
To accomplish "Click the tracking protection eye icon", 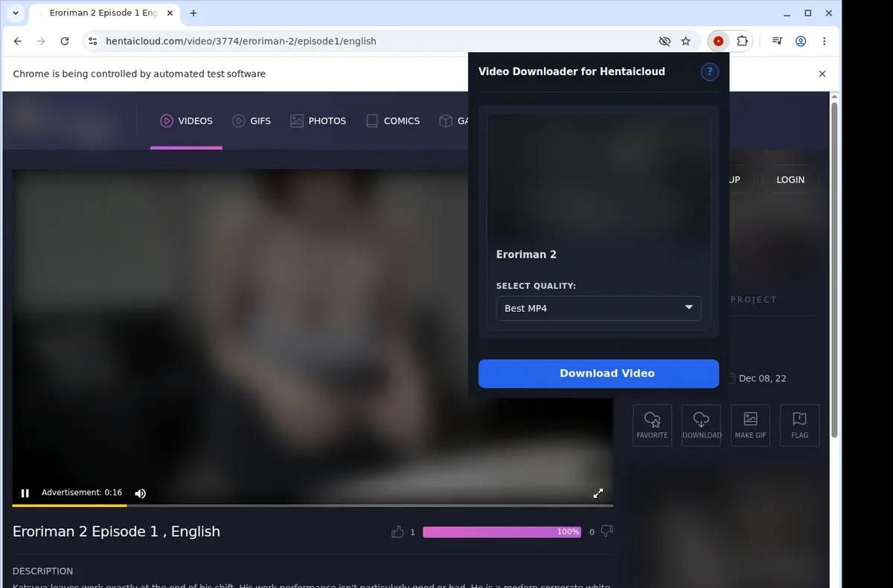I will coord(665,41).
